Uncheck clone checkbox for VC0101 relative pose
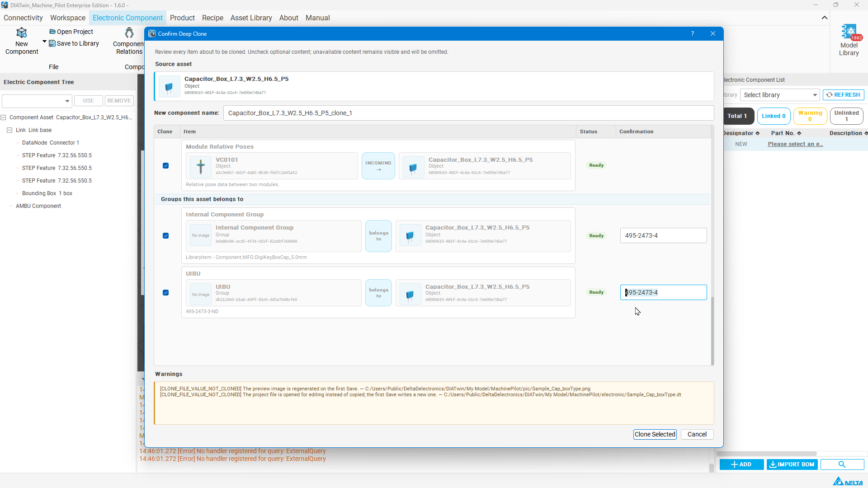The width and height of the screenshot is (868, 488). [166, 166]
